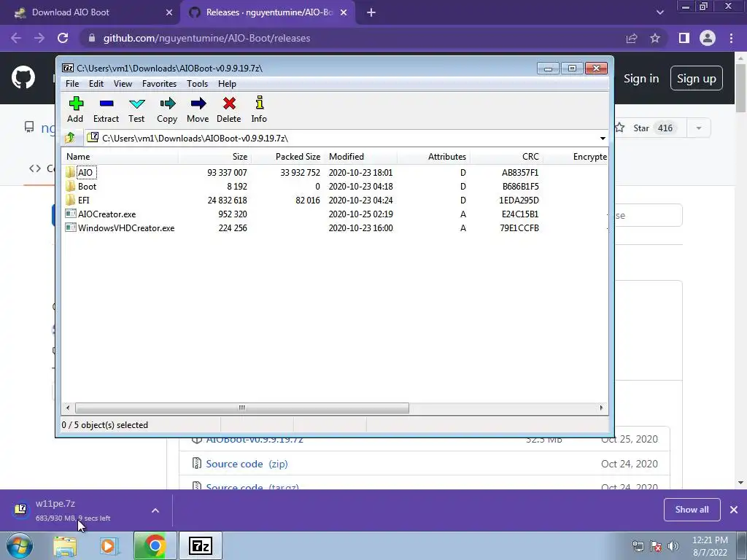Open Windows Explorer from taskbar

(x=65, y=546)
